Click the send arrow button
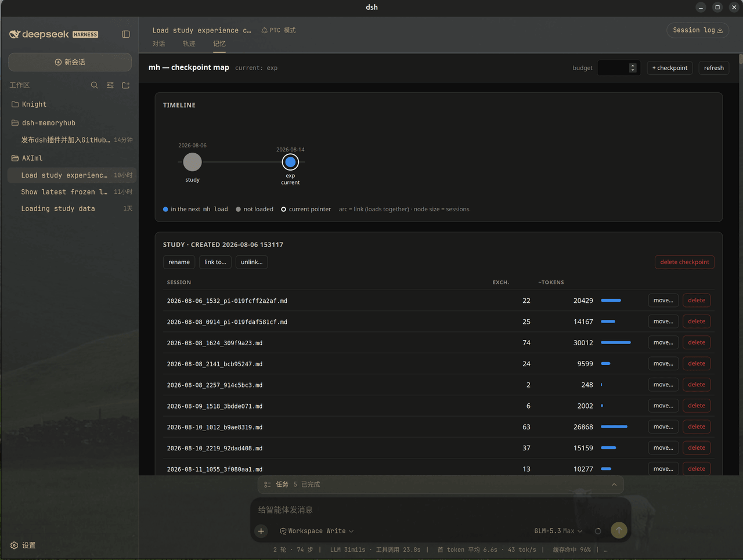Viewport: 743px width, 560px height. [x=619, y=530]
